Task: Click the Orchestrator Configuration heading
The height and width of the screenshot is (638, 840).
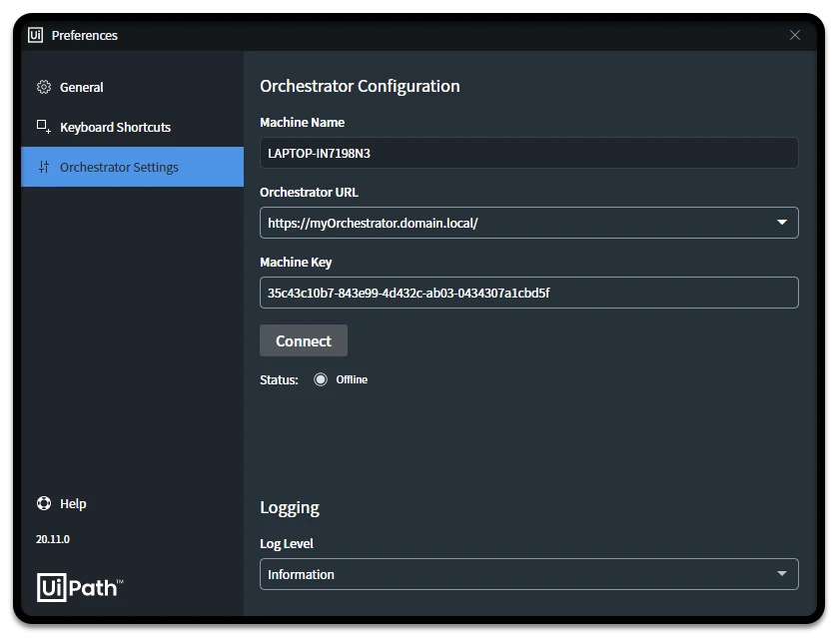Action: (360, 86)
